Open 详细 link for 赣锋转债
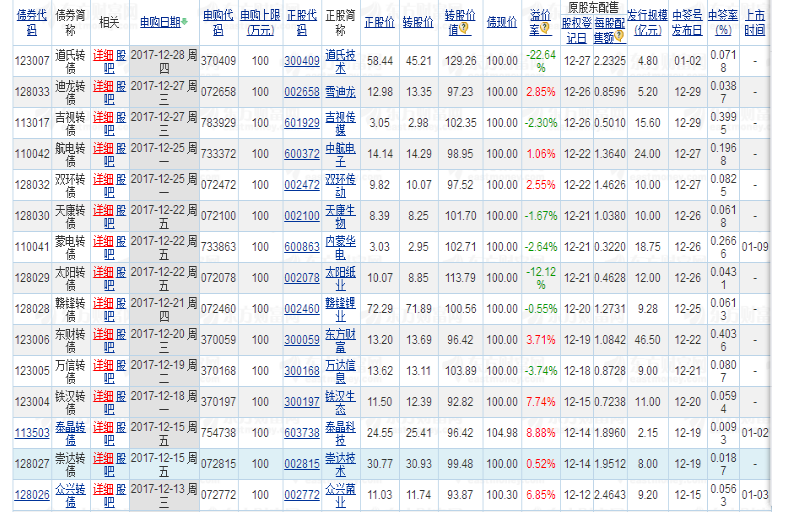This screenshot has width=793, height=529. point(103,303)
